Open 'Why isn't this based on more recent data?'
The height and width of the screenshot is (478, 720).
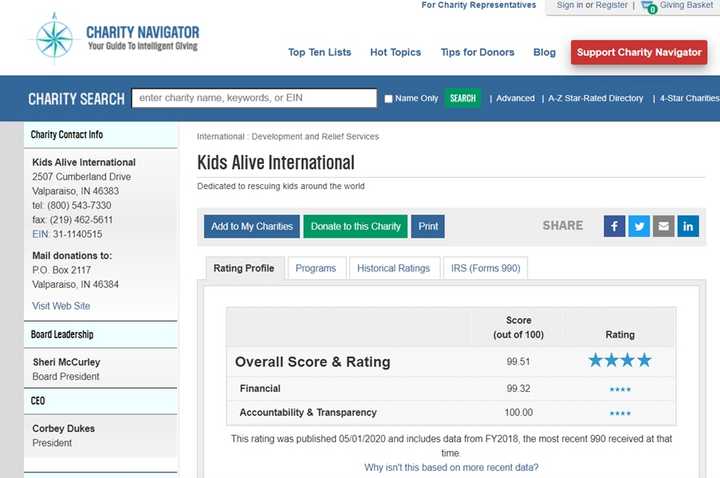tap(451, 467)
